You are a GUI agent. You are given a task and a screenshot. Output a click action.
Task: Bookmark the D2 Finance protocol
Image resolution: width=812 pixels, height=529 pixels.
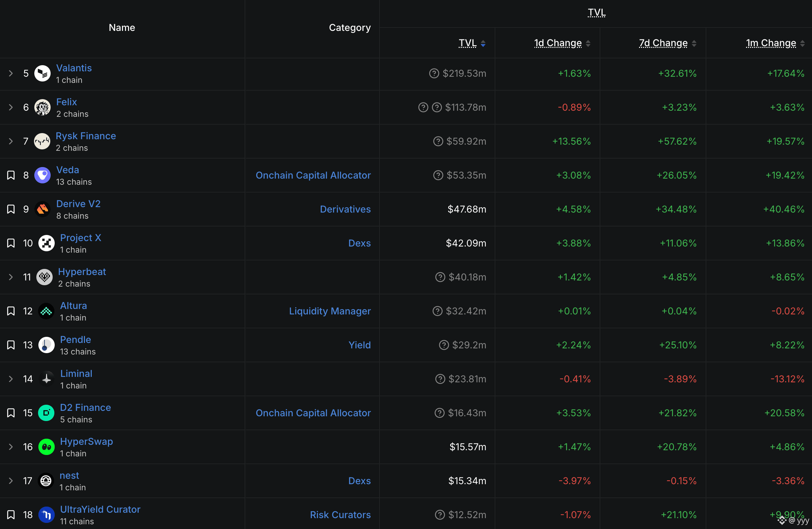[x=11, y=413]
